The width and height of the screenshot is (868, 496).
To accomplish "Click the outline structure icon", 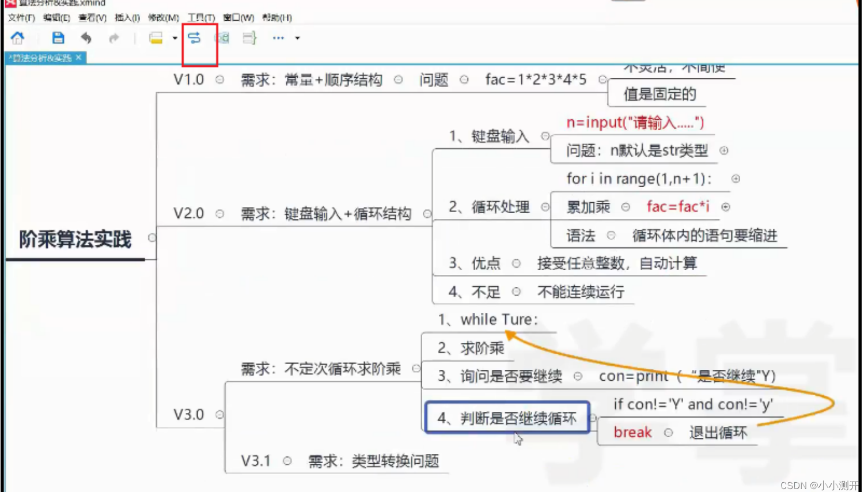I will click(248, 37).
